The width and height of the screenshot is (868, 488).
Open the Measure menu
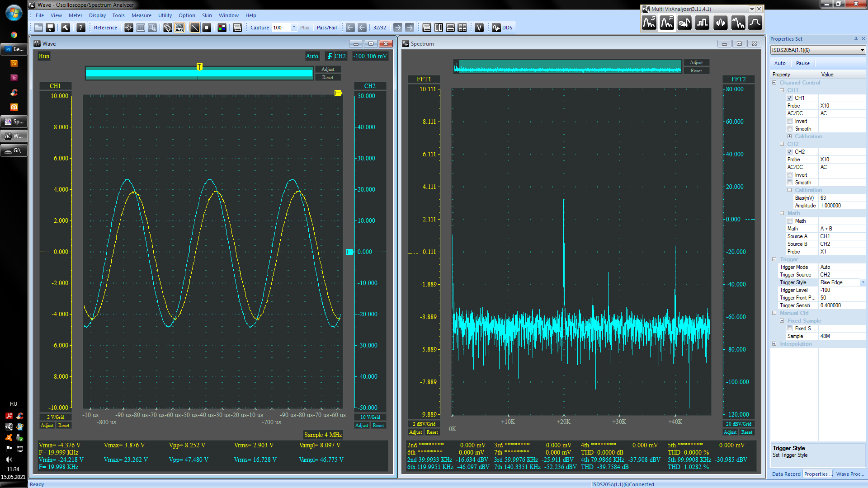[x=141, y=15]
